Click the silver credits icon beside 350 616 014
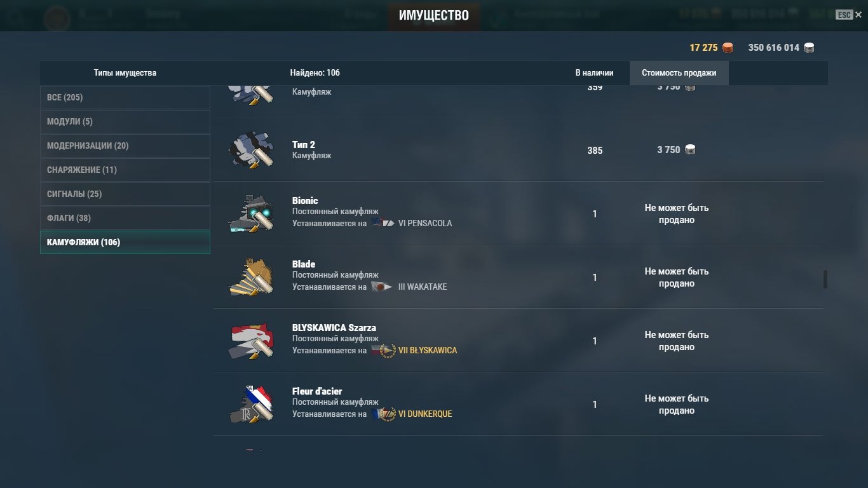Screen dimensions: 868x488 coord(809,48)
